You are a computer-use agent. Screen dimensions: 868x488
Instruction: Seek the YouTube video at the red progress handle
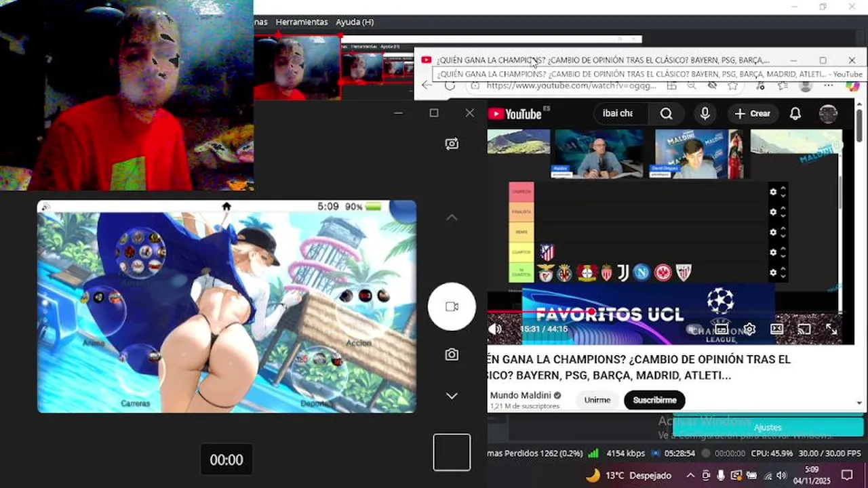point(592,312)
